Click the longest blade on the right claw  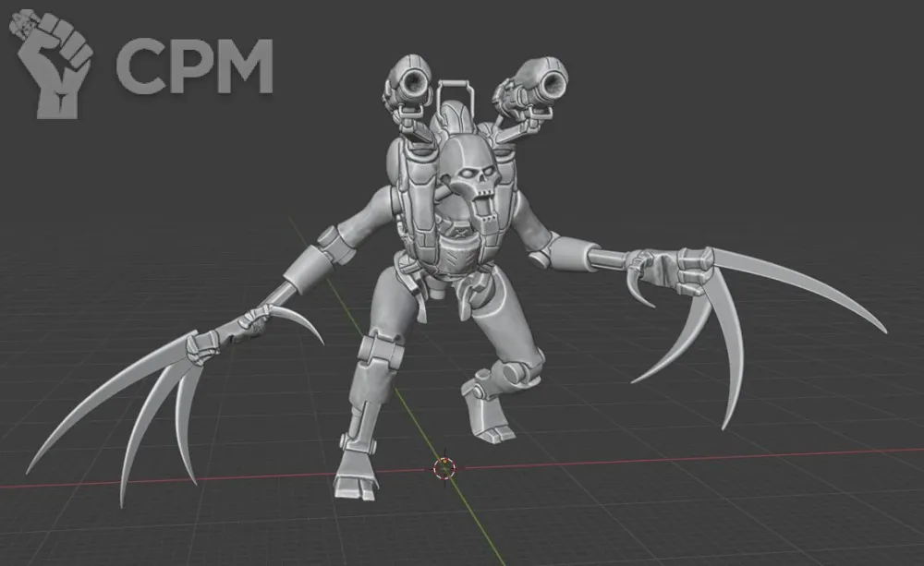coord(804,286)
